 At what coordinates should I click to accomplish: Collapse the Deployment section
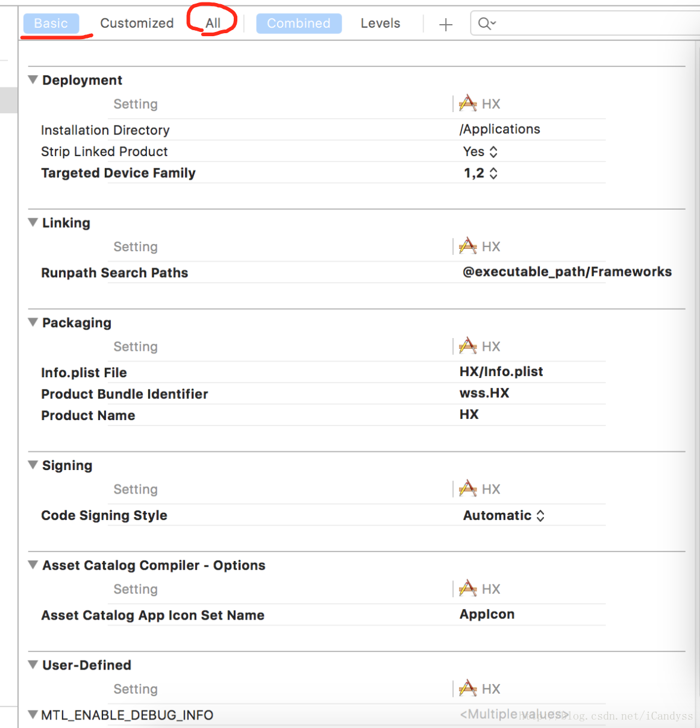pyautogui.click(x=33, y=80)
